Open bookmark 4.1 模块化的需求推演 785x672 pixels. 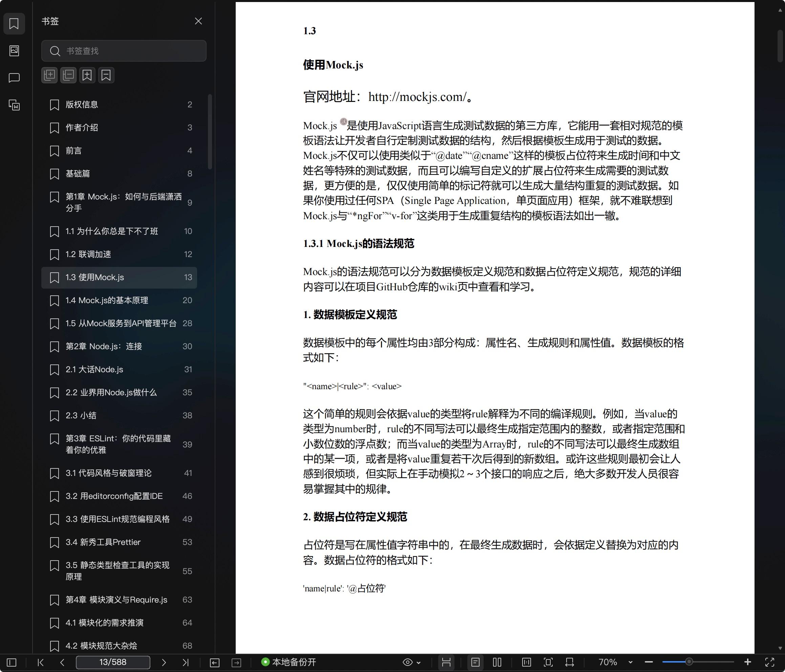[119, 623]
